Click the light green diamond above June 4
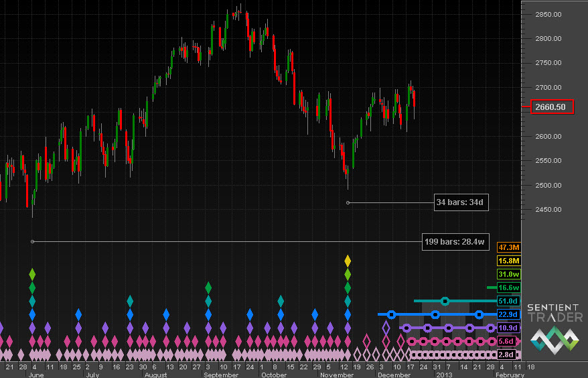Viewport: 588px width, 378px height. [x=31, y=273]
